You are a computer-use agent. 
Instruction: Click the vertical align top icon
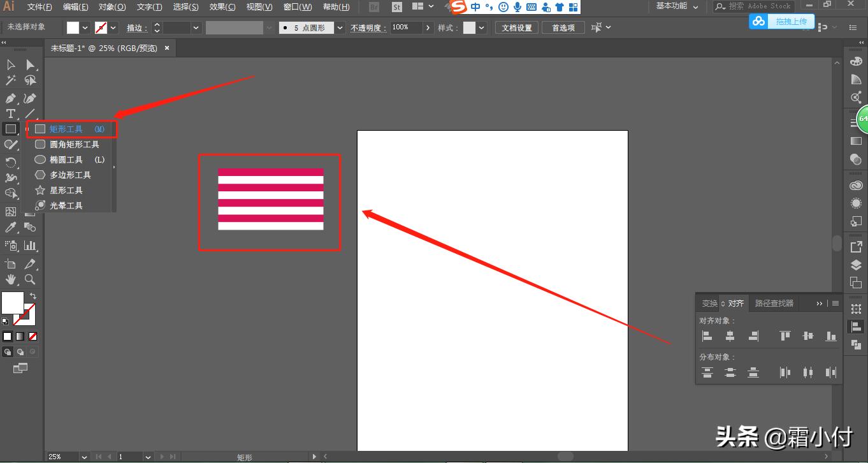coord(785,336)
